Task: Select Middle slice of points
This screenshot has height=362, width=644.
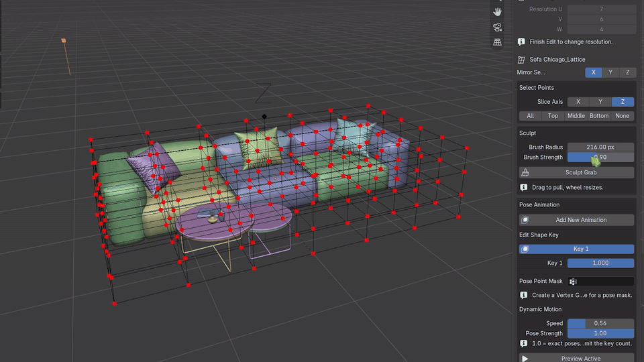Action: [576, 116]
